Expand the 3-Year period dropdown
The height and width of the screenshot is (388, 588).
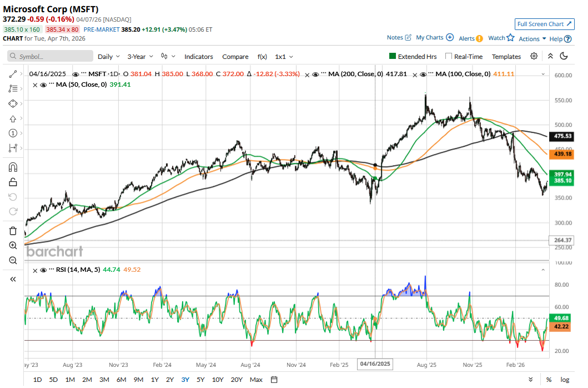click(140, 57)
